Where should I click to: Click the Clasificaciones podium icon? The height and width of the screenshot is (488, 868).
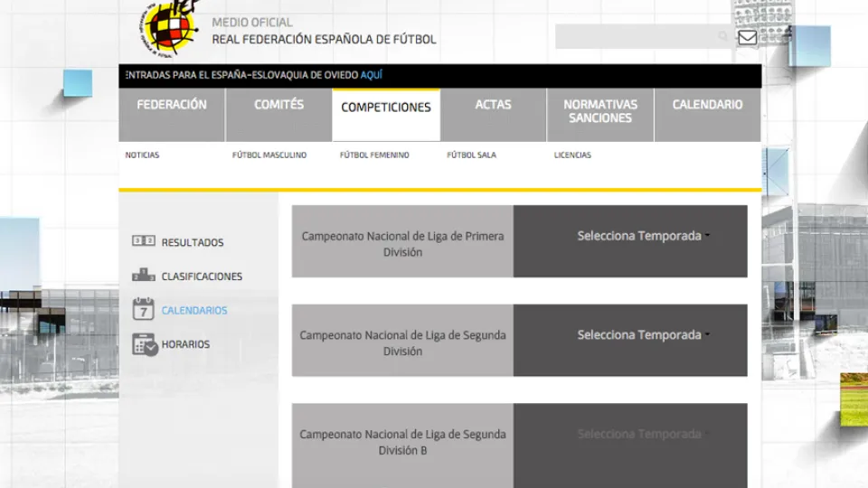144,275
